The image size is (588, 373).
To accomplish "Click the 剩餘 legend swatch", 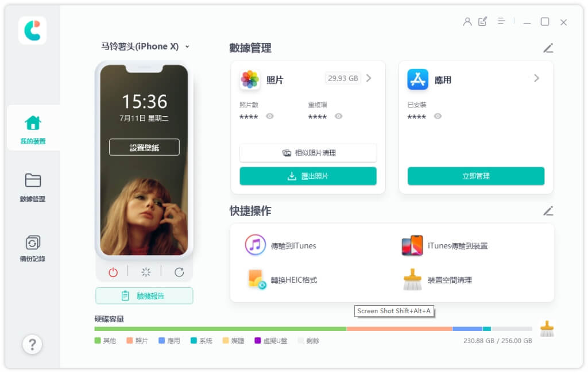I will point(300,340).
